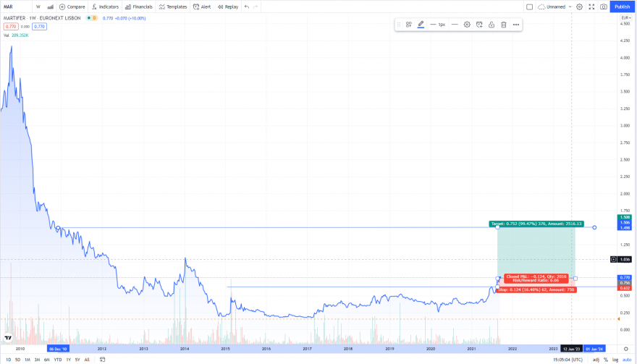
Task: Select the YTD time range
Action: [x=58, y=360]
